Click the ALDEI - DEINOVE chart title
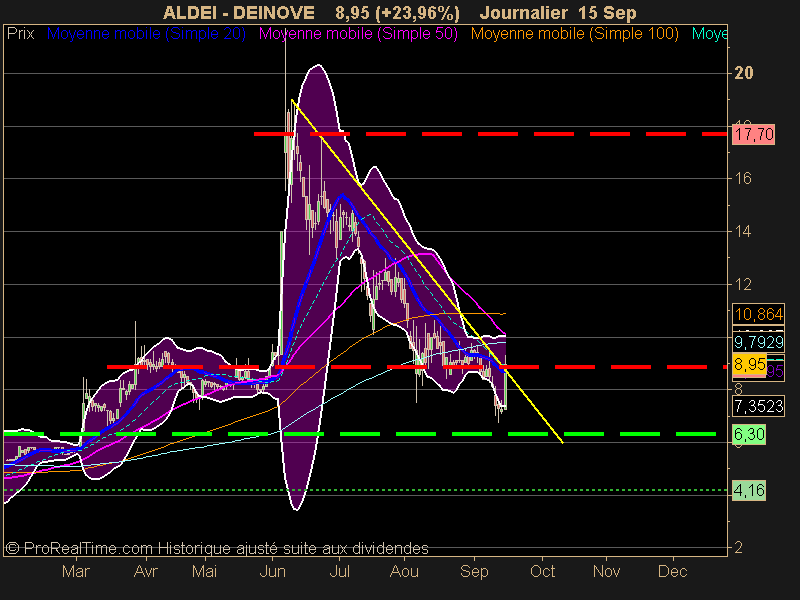Screen dimensions: 800x600 click(239, 13)
